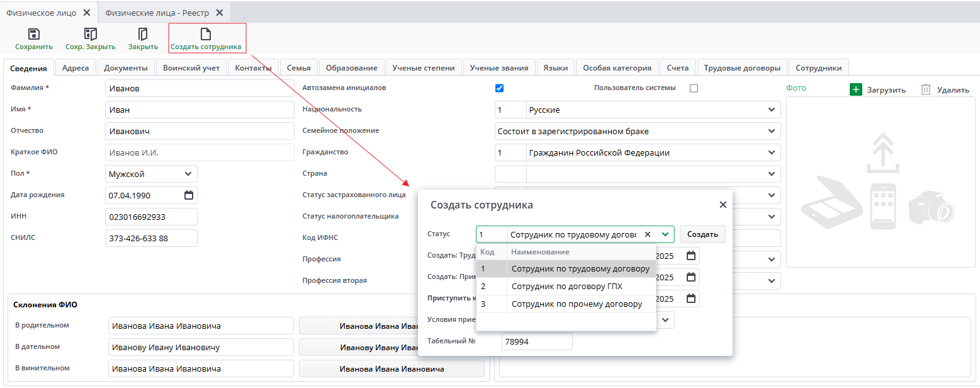Click the INN input field
The width and height of the screenshot is (980, 388).
151,217
